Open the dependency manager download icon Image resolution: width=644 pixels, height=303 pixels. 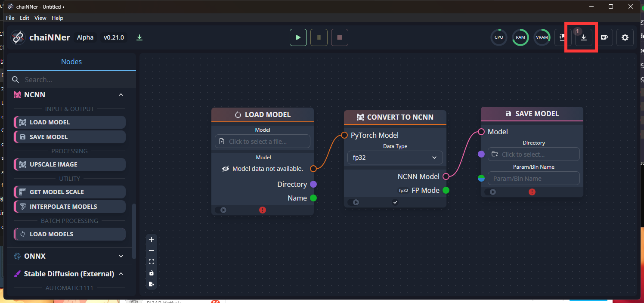(x=584, y=37)
